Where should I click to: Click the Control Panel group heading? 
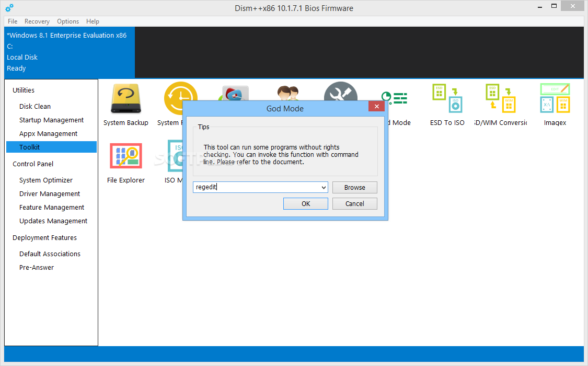click(33, 164)
